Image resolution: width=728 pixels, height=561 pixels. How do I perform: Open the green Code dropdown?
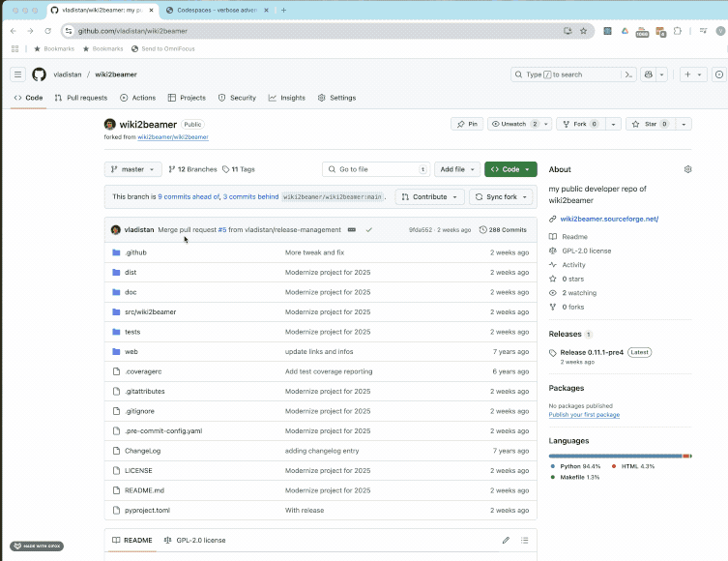pyautogui.click(x=510, y=169)
